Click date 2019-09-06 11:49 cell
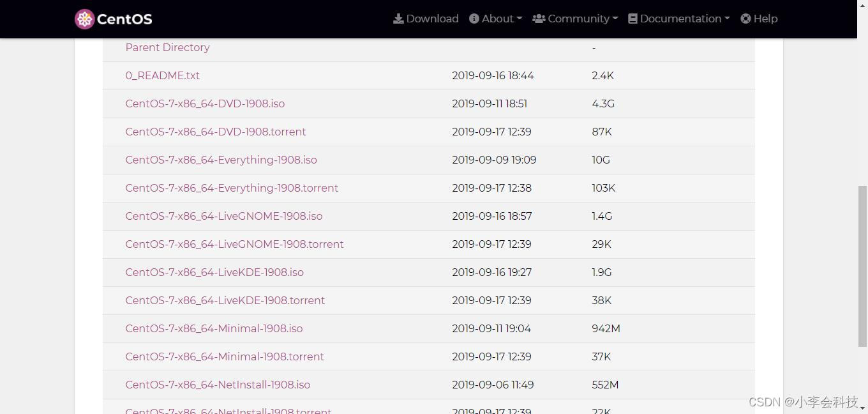 (493, 385)
